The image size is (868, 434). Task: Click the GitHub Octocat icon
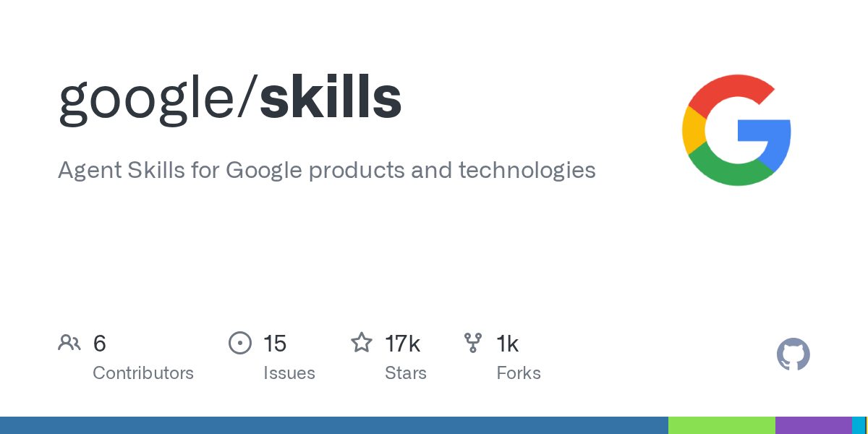pos(793,355)
